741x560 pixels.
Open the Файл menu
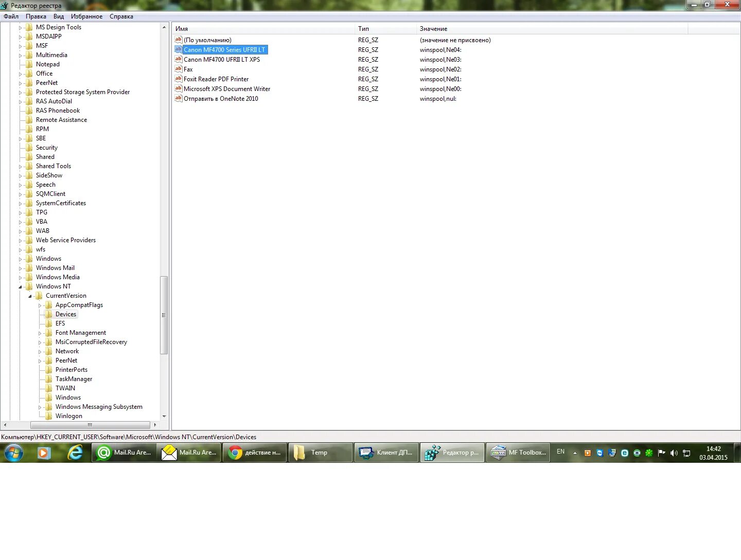(x=11, y=16)
